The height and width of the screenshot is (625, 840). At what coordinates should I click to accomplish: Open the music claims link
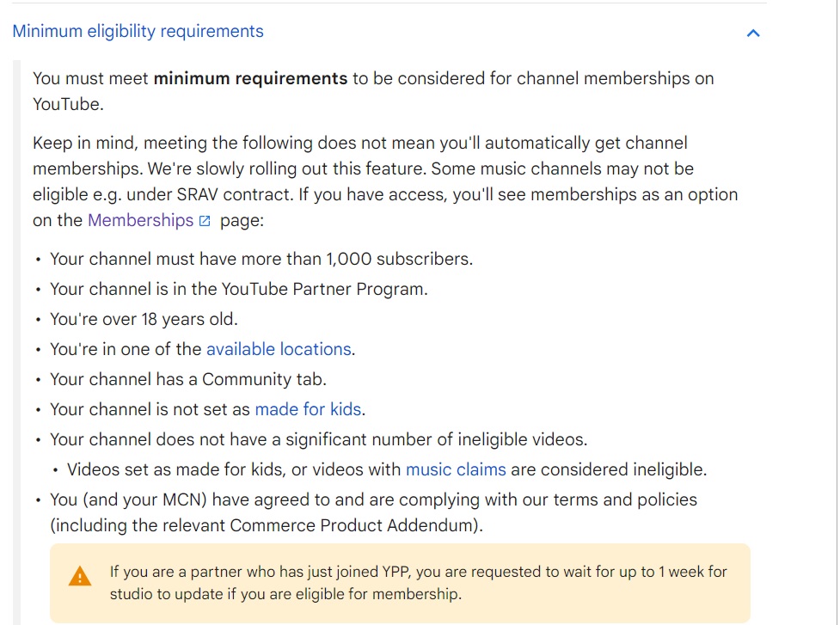tap(456, 469)
